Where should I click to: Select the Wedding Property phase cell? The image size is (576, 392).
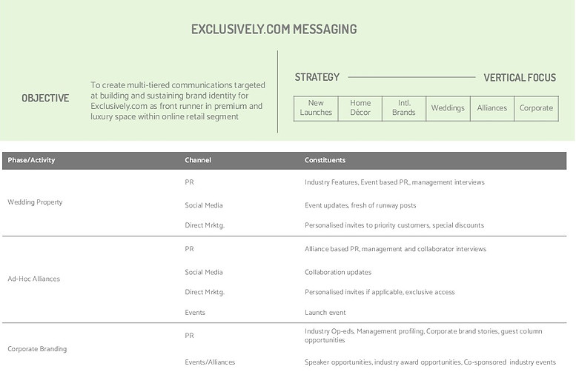coord(35,202)
